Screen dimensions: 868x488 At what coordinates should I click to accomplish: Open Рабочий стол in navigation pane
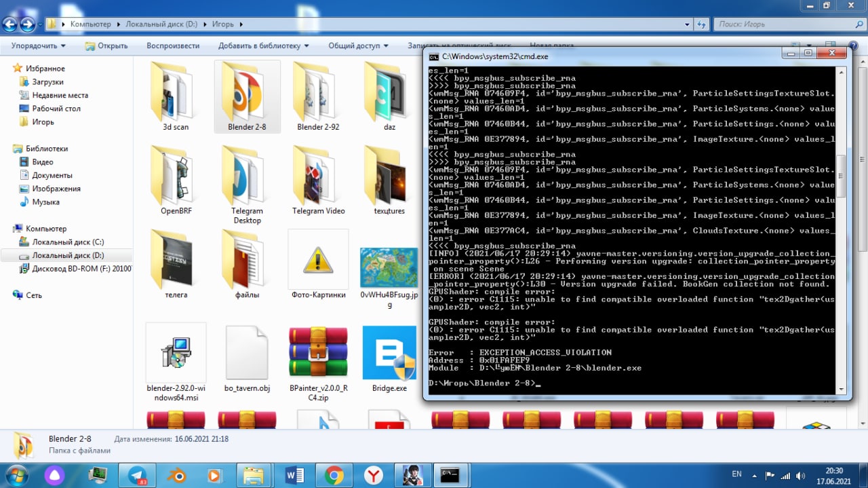[x=56, y=109]
